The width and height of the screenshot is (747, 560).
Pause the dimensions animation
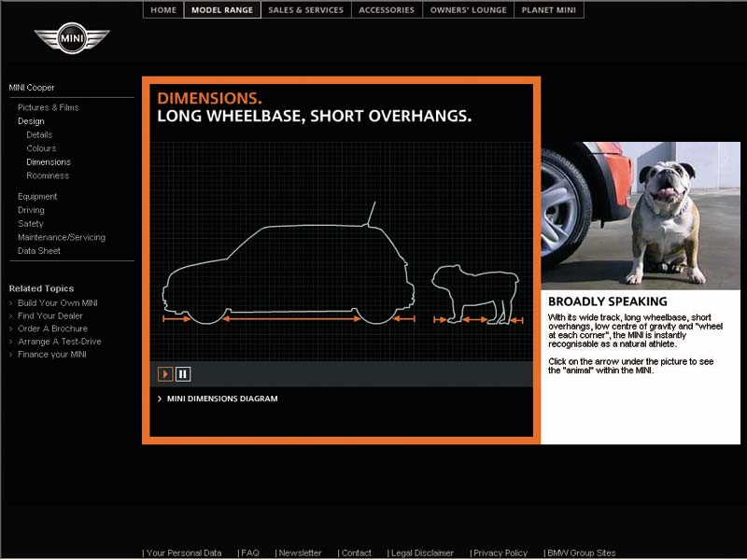183,374
